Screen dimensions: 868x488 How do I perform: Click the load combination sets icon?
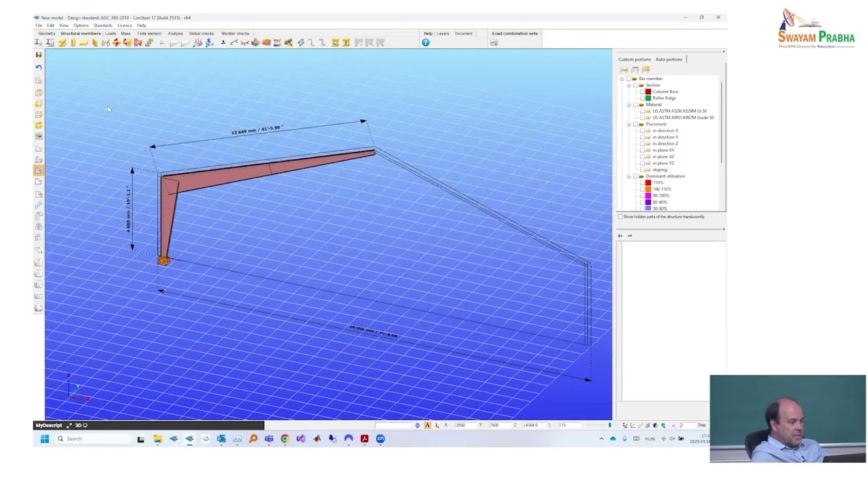coord(494,43)
